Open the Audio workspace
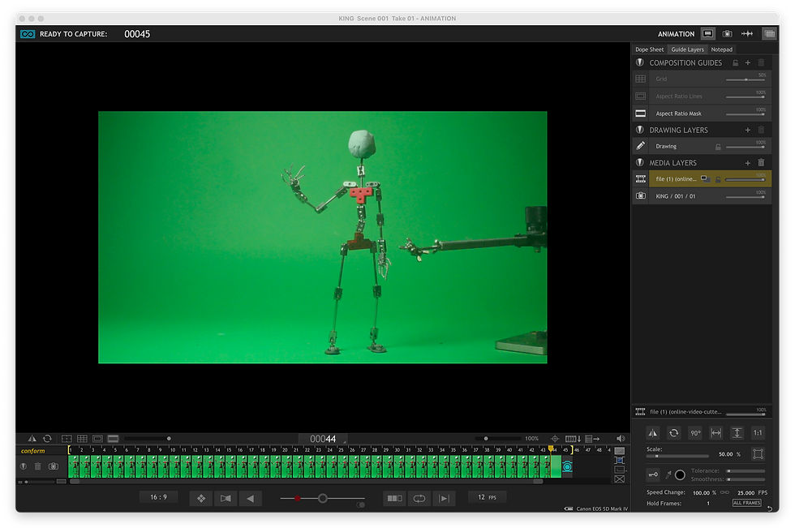This screenshot has width=795, height=532. click(x=747, y=34)
